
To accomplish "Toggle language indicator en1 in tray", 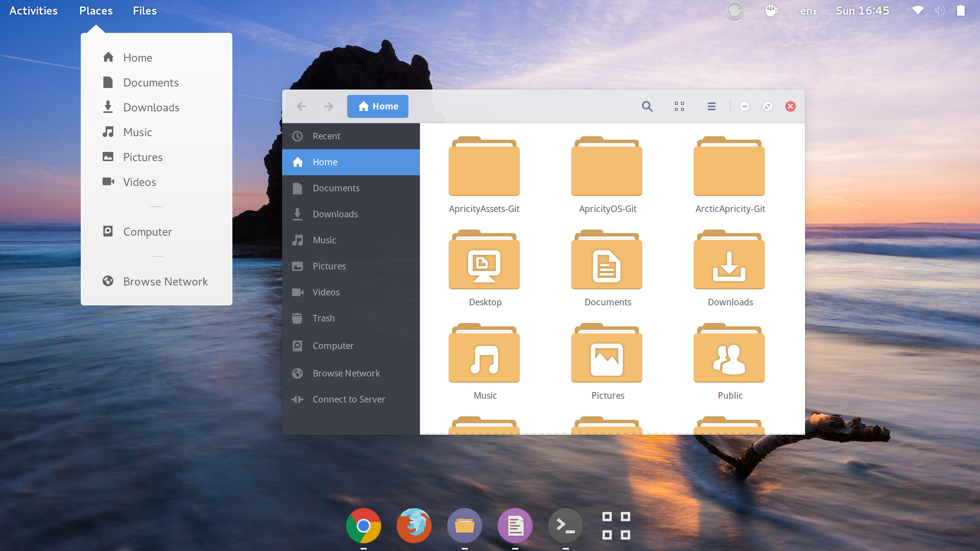I will tap(806, 11).
